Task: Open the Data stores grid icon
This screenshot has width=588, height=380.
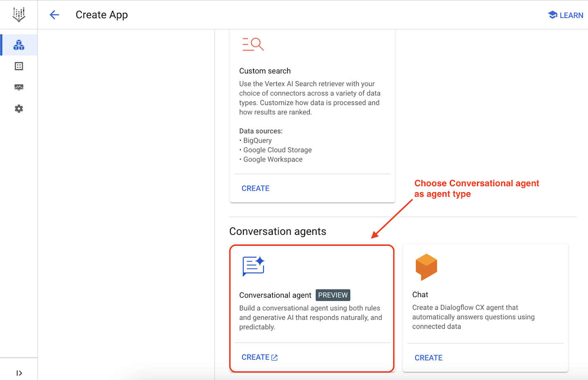Action: (19, 66)
